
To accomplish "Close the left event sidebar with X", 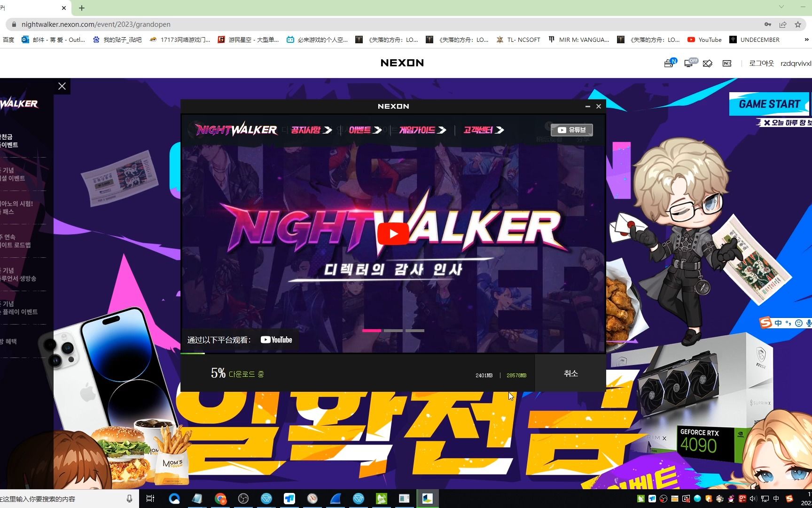I will pos(62,86).
